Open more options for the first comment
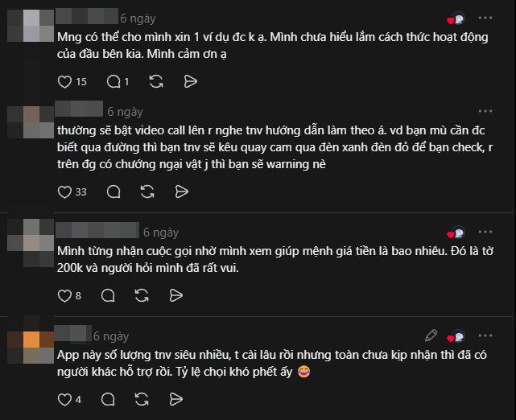Viewport: 516px width, 420px height. (485, 18)
